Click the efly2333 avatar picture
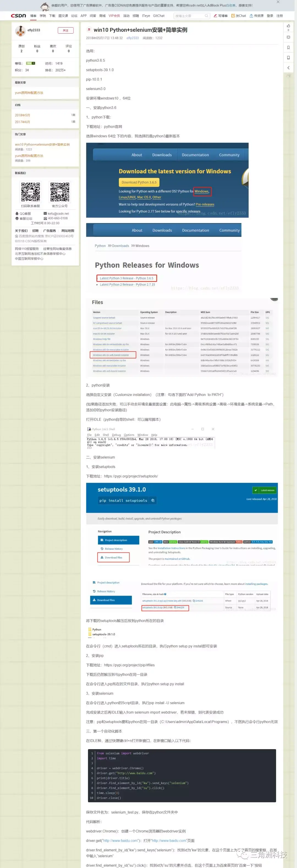The height and width of the screenshot is (868, 297). pos(20,31)
